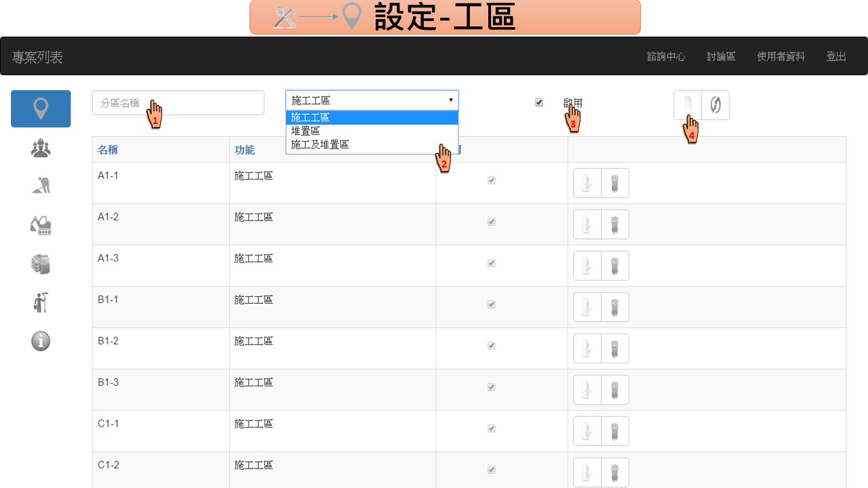Click the refresh arrows button

click(x=715, y=105)
